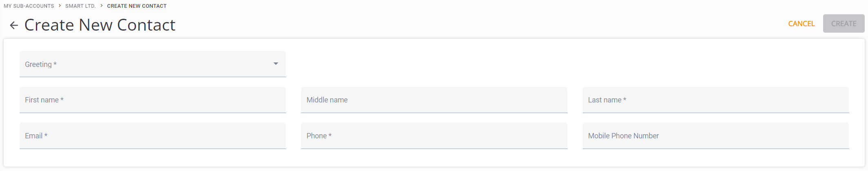The image size is (868, 171).
Task: Click the back arrow beside the page title
Action: [14, 25]
